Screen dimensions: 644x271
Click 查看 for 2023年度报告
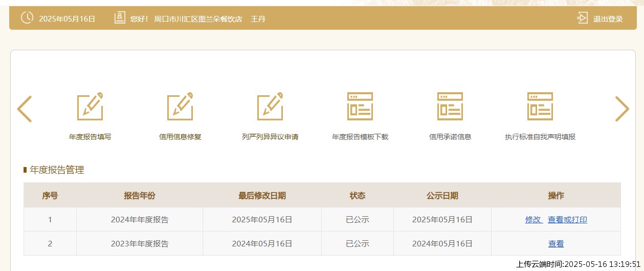pyautogui.click(x=556, y=244)
